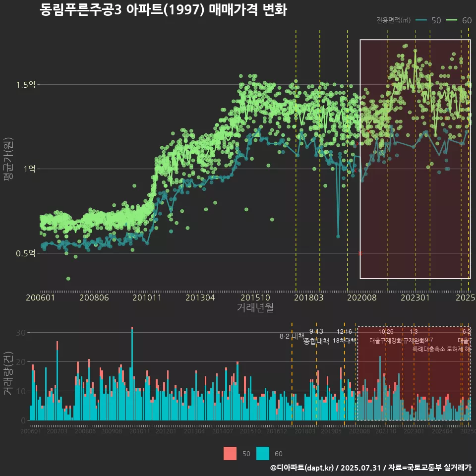This screenshot has width=476, height=476.
Task: Click the 거래량(건) axis title
Action: click(x=8, y=373)
